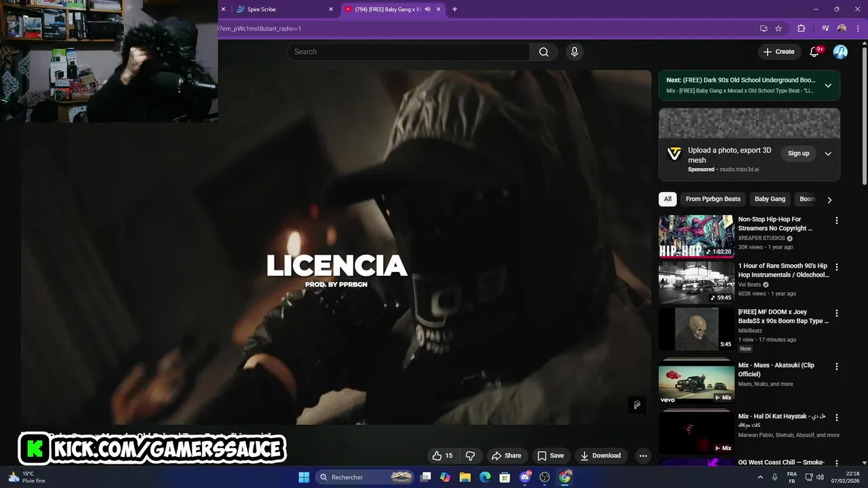868x488 pixels.
Task: Filter by From Pprbgn Beats chip
Action: (x=713, y=199)
